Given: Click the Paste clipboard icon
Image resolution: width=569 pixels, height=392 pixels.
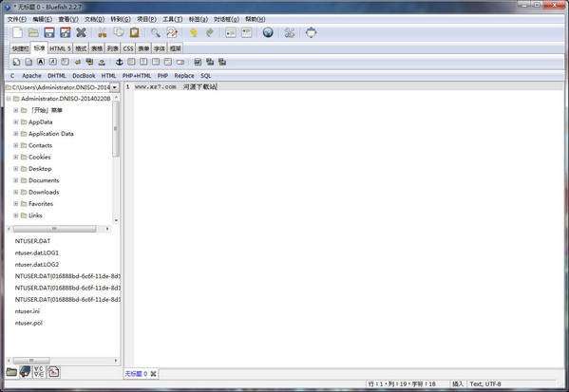Looking at the screenshot, I should point(135,33).
